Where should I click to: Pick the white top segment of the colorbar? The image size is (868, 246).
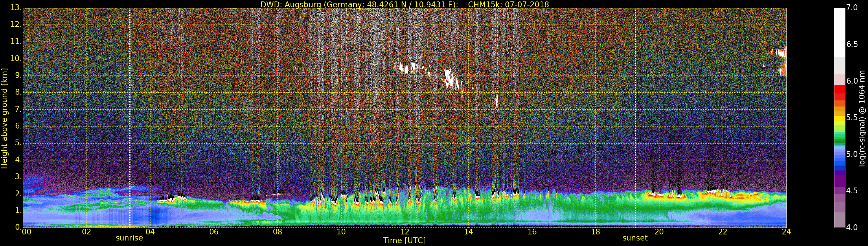point(839,32)
